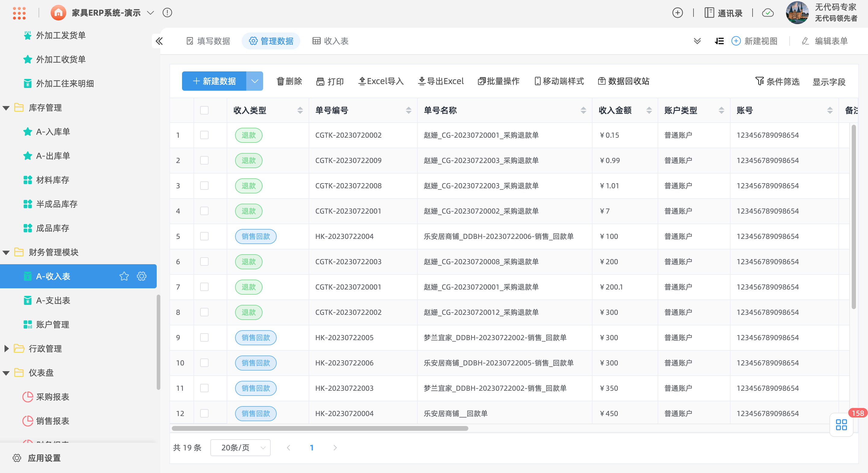Click the cloud sync status icon
This screenshot has width=868, height=473.
pos(768,13)
